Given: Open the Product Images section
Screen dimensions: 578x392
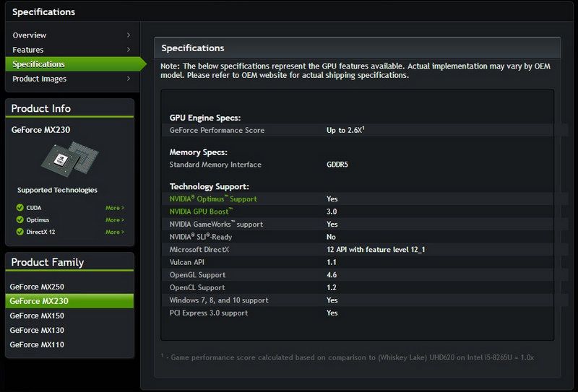Looking at the screenshot, I should point(40,79).
